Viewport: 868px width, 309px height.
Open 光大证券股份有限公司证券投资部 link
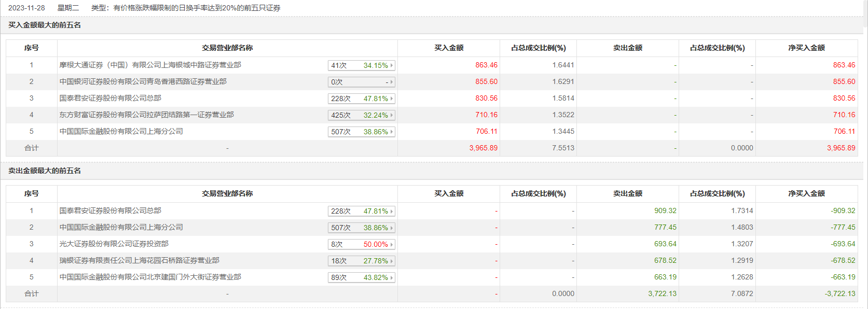point(114,244)
